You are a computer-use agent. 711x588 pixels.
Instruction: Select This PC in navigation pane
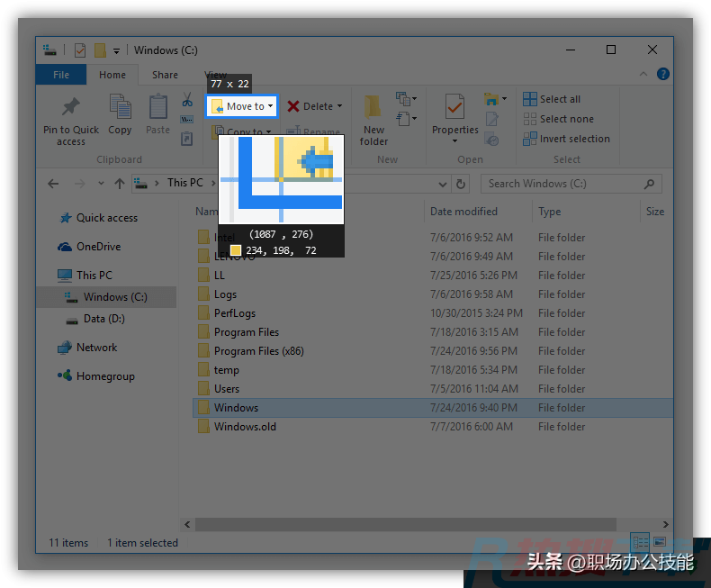coord(85,276)
